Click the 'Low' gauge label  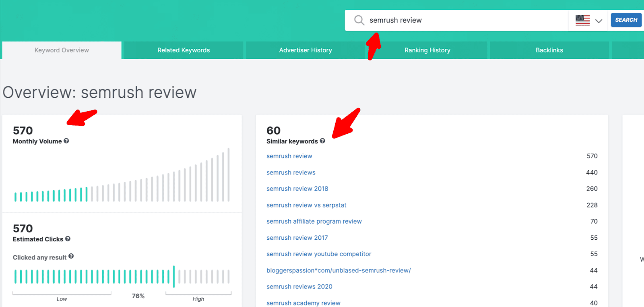coord(62,299)
